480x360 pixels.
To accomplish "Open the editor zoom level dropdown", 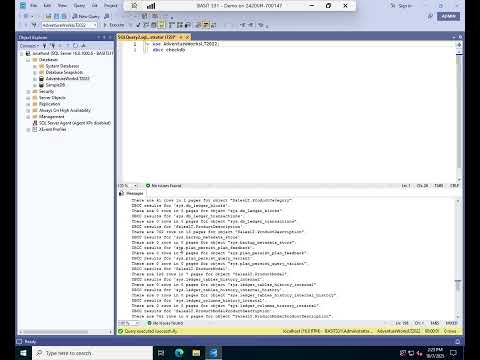I will tap(136, 186).
